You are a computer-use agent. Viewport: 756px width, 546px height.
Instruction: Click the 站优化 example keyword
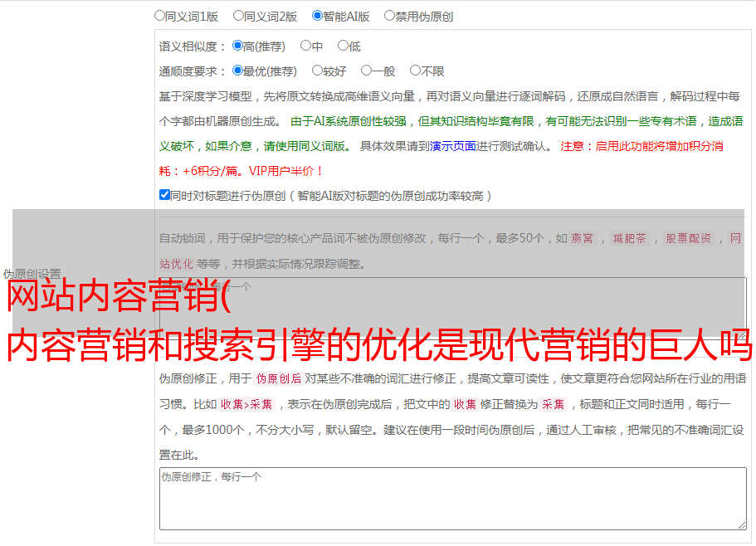176,264
